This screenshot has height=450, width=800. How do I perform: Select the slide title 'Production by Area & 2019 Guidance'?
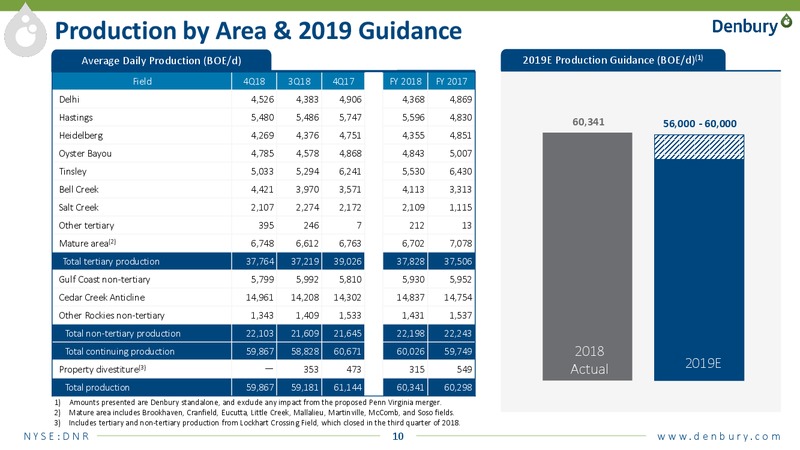coord(258,31)
